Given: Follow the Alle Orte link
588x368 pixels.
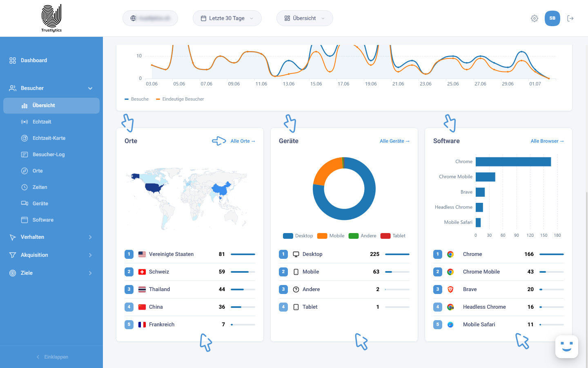Looking at the screenshot, I should point(243,141).
